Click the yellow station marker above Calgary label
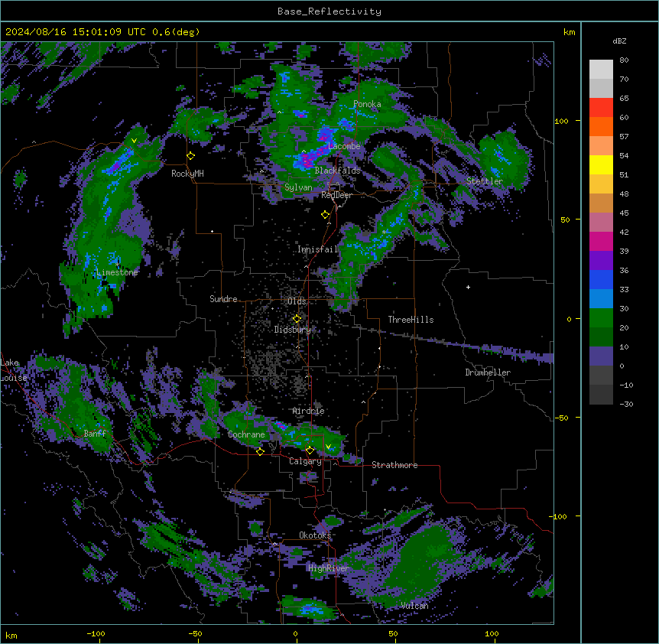659x644 pixels. tap(310, 450)
